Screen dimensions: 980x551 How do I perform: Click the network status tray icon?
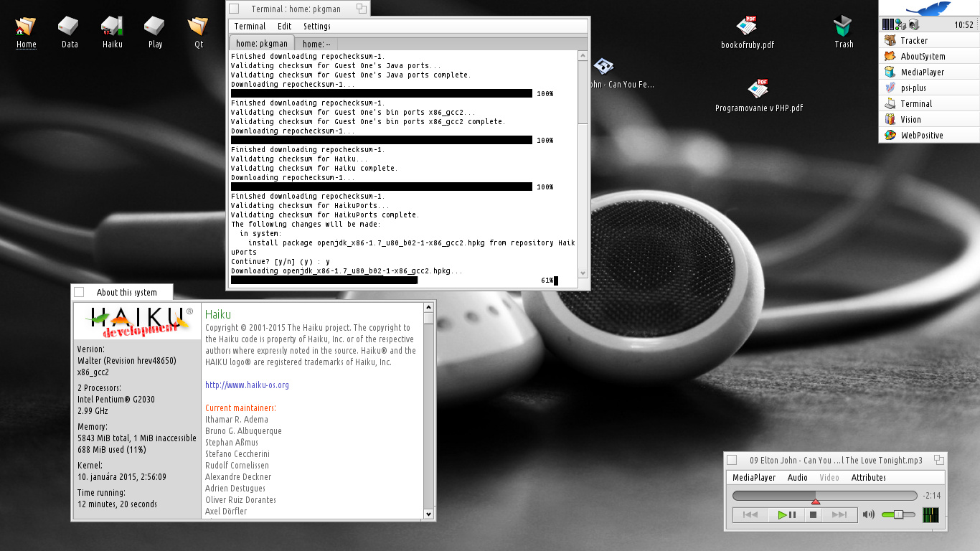(900, 24)
